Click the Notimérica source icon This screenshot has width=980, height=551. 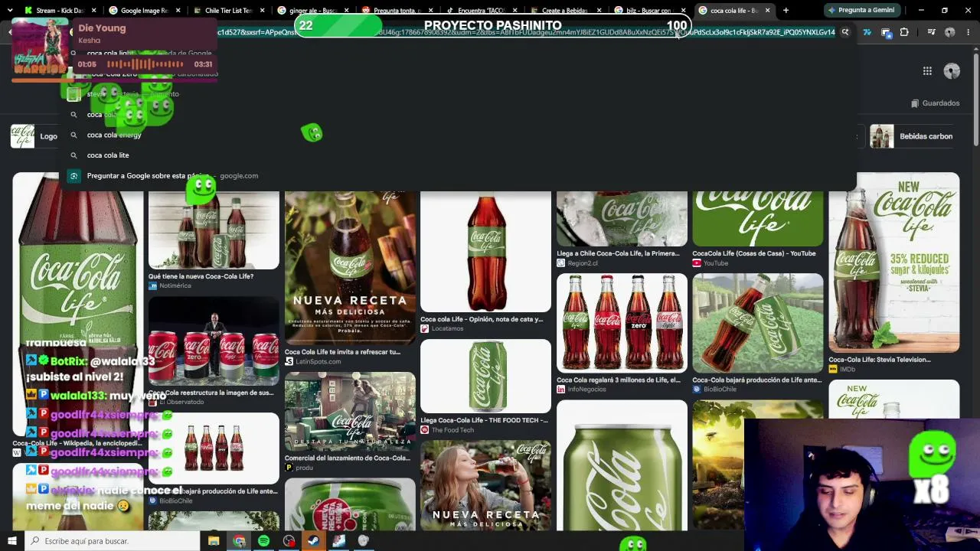(x=152, y=285)
